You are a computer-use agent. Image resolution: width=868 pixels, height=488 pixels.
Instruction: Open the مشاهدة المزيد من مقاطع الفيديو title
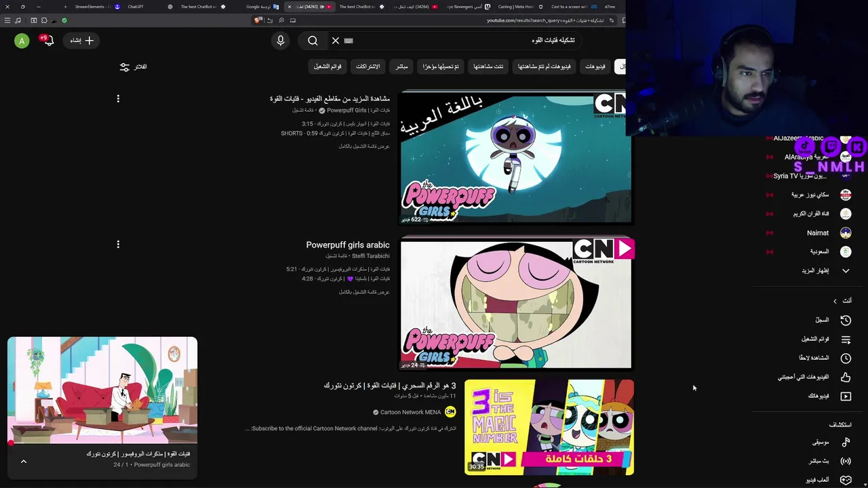tap(330, 99)
